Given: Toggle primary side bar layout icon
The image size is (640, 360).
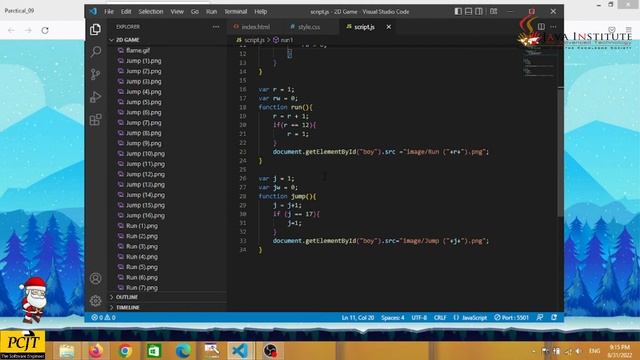Looking at the screenshot, I should pos(458,11).
